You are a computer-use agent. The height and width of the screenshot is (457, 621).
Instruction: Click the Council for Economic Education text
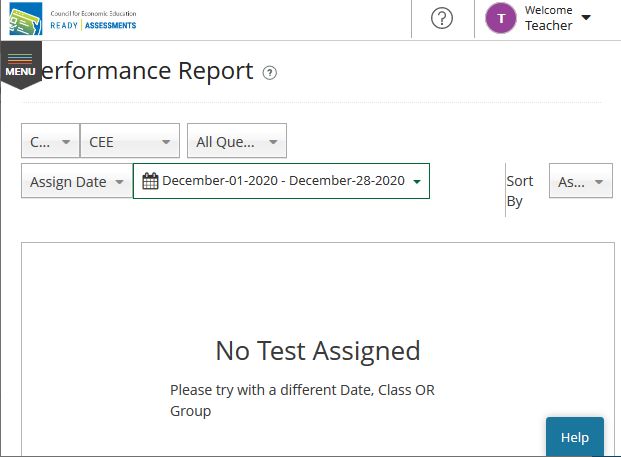93,13
